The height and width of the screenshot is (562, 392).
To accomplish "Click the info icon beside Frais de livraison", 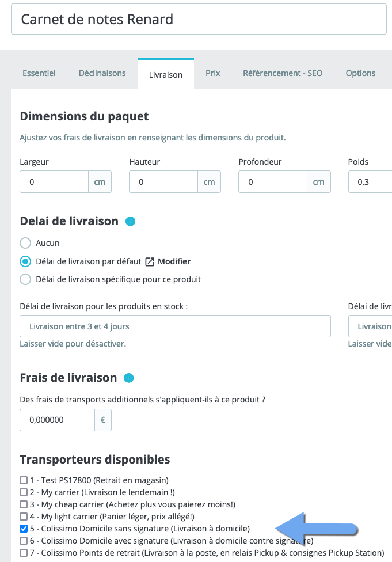I will tap(128, 378).
